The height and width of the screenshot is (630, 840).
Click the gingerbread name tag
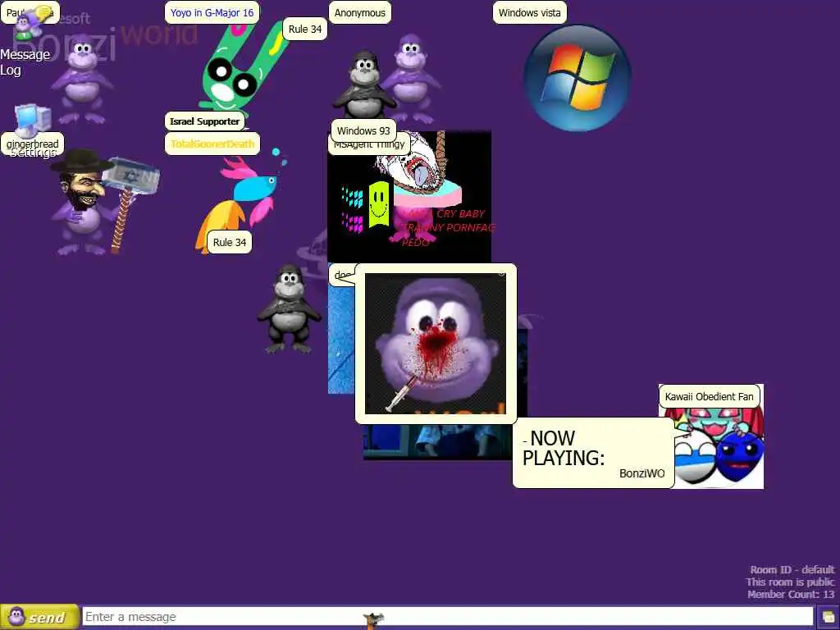32,144
